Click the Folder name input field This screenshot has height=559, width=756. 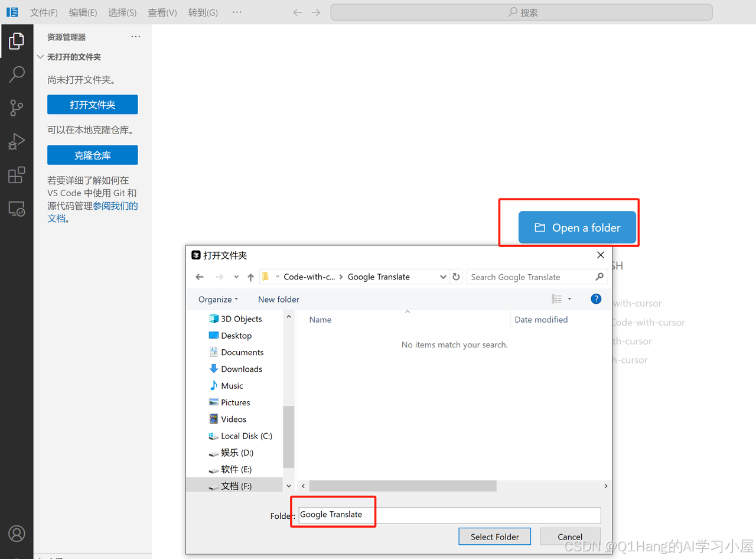[x=449, y=515]
